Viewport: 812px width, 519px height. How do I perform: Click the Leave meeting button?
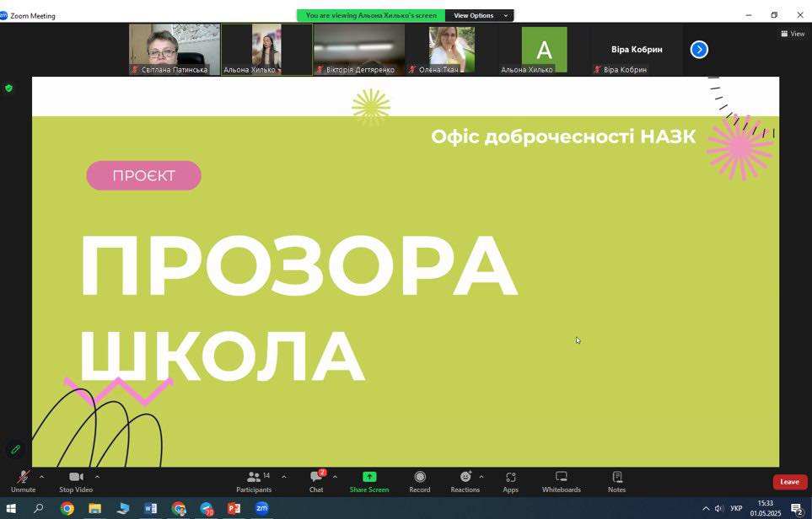coord(789,482)
